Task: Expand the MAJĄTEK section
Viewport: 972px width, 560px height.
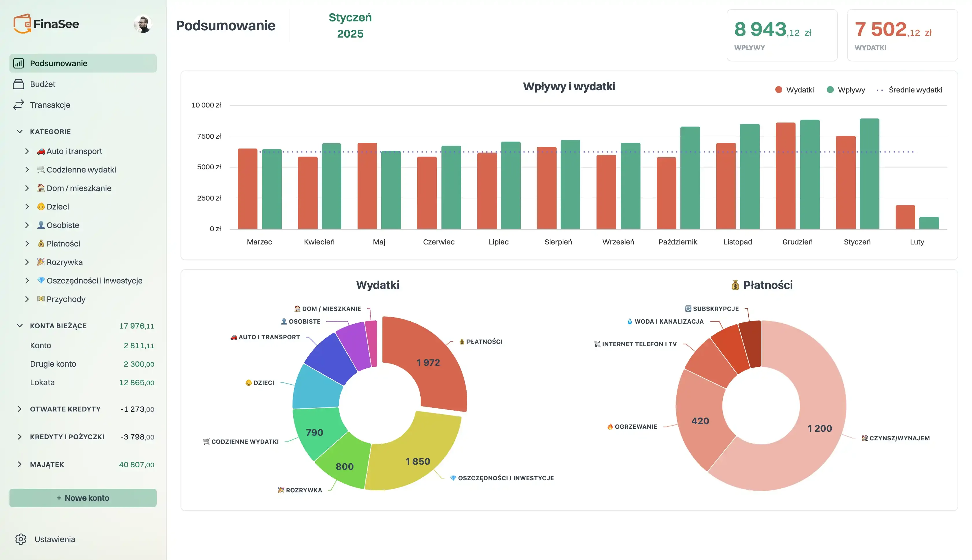Action: pos(20,464)
